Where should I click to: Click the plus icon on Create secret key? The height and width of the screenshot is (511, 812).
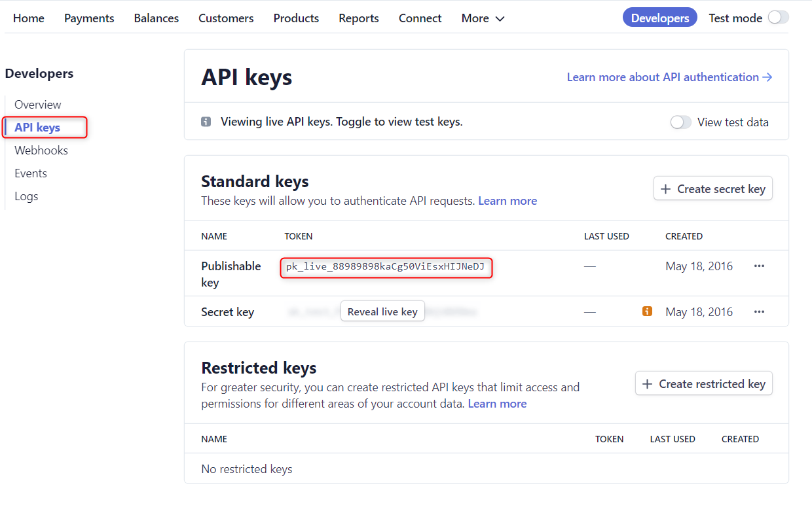click(x=665, y=189)
